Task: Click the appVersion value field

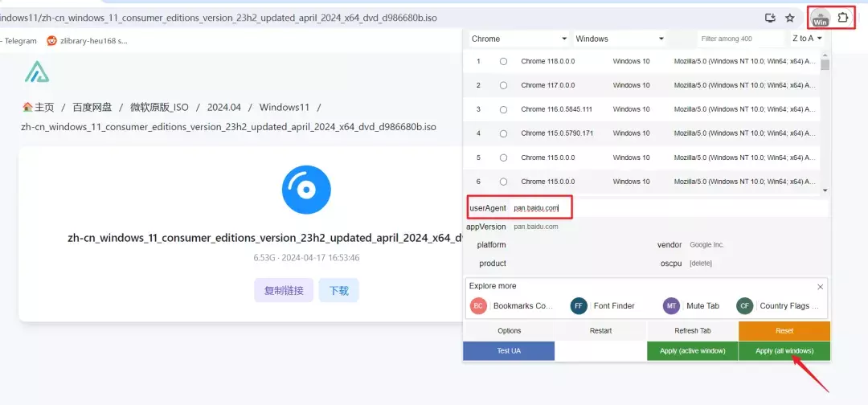Action: coord(669,227)
